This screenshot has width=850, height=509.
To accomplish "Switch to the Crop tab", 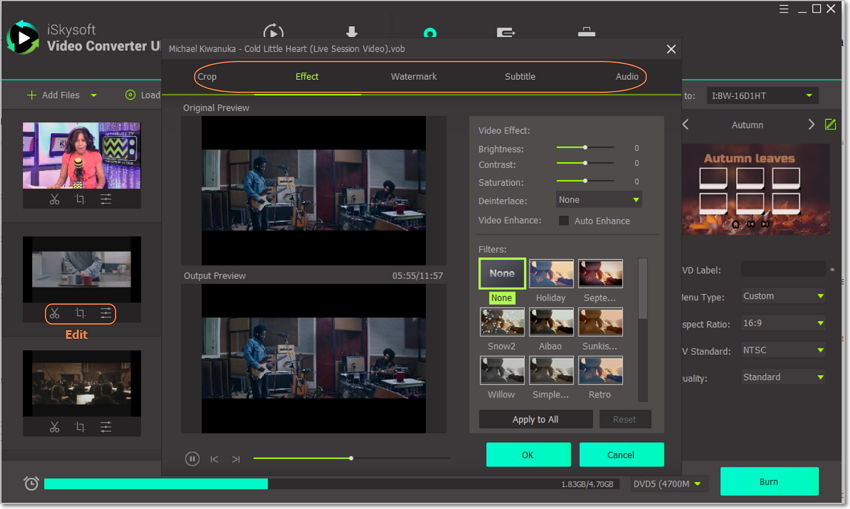I will point(207,77).
